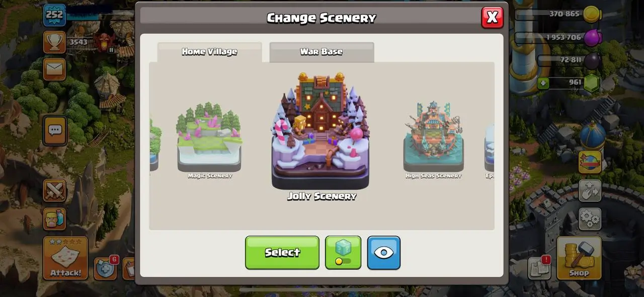Tap the player level 252 badge
The width and height of the screenshot is (644, 297).
click(54, 15)
